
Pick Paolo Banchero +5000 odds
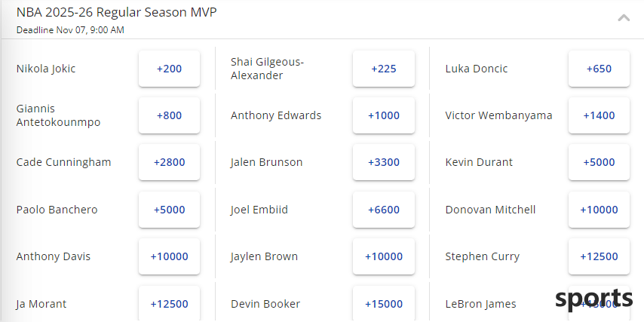point(169,210)
